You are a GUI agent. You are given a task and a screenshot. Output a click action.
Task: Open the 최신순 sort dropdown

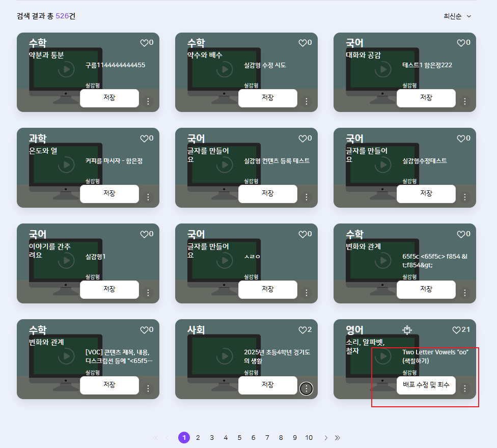click(x=457, y=16)
